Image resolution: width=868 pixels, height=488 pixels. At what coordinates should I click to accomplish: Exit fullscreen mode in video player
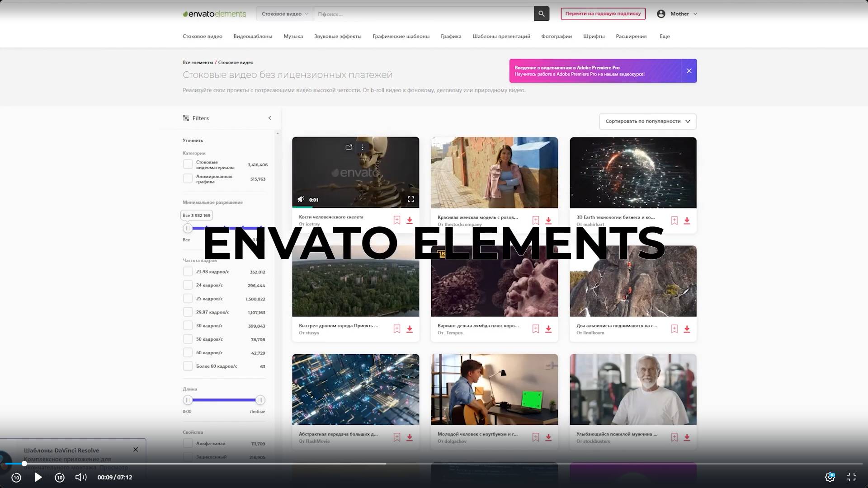[851, 477]
